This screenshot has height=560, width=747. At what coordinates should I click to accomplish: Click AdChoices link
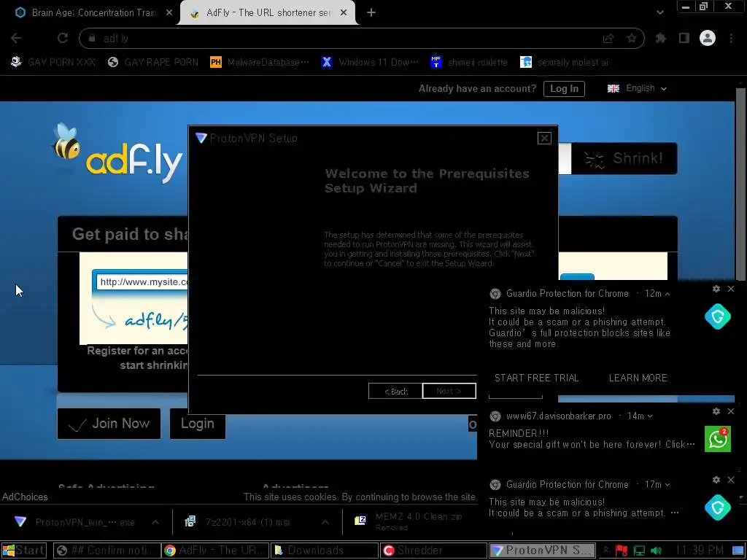click(25, 497)
